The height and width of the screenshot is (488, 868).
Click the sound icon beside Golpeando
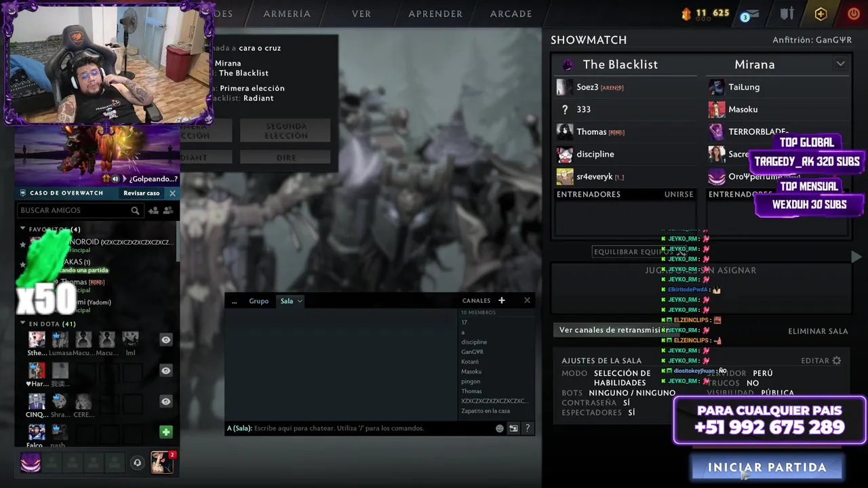click(x=115, y=179)
